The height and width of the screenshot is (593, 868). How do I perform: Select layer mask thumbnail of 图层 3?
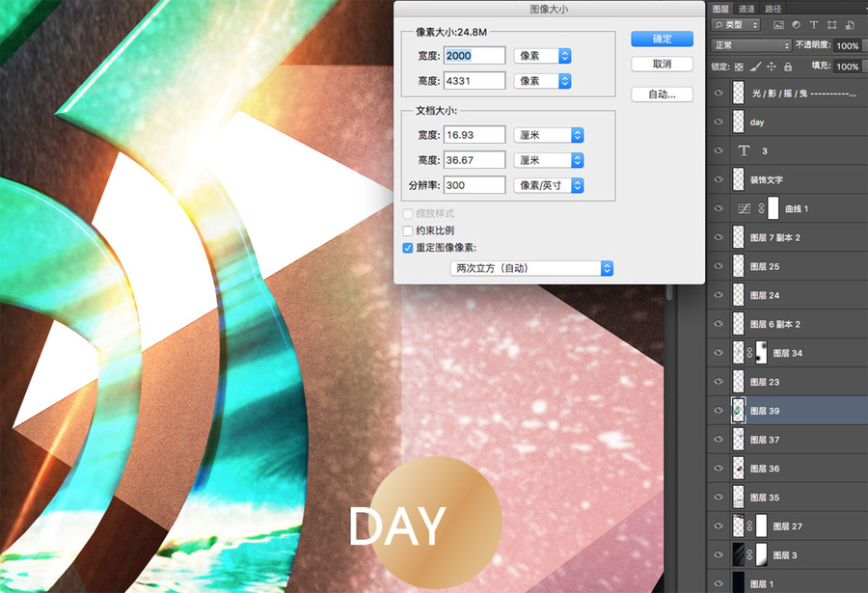tap(761, 554)
